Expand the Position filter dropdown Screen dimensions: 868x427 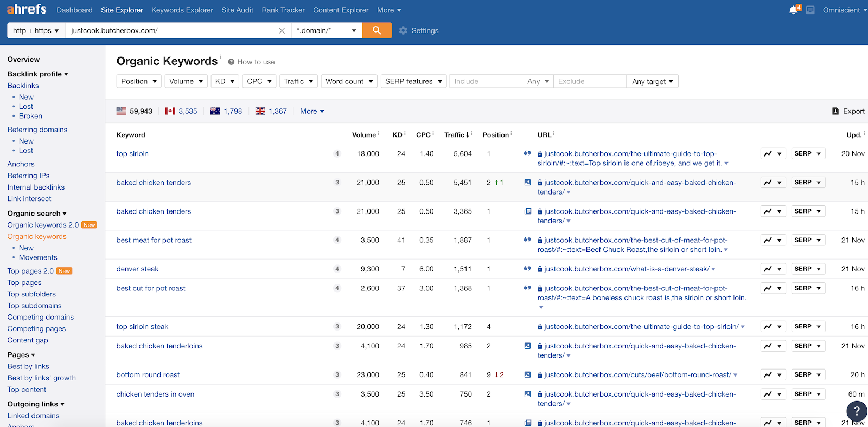(x=139, y=81)
